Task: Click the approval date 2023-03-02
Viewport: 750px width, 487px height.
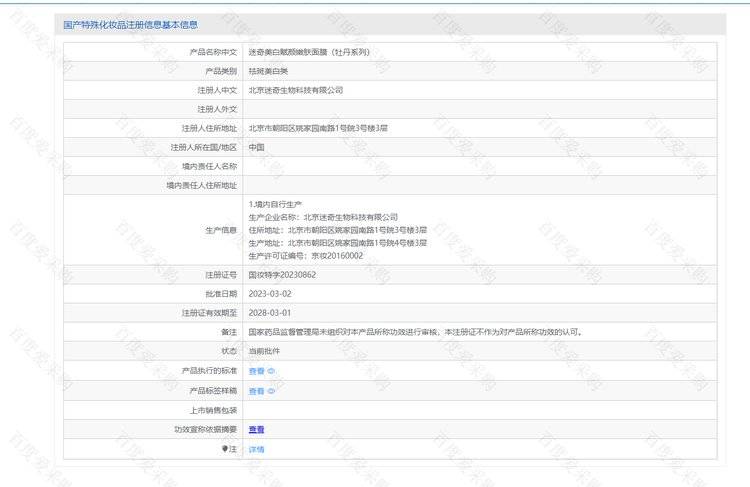Action: [x=269, y=293]
